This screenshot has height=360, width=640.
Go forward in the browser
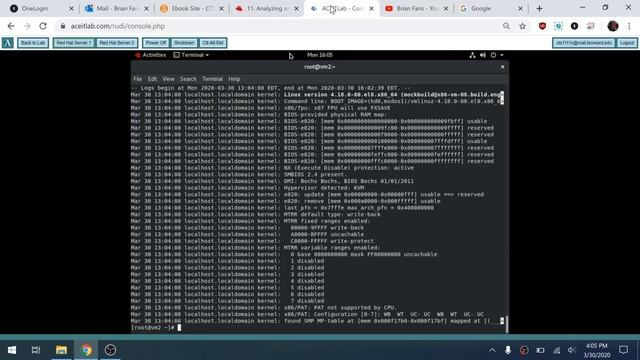pyautogui.click(x=27, y=26)
